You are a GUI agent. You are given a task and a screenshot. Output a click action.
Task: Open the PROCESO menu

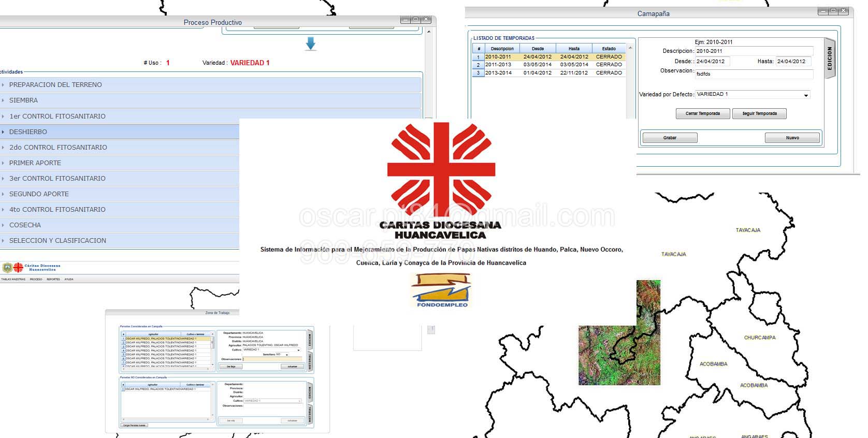pos(36,279)
